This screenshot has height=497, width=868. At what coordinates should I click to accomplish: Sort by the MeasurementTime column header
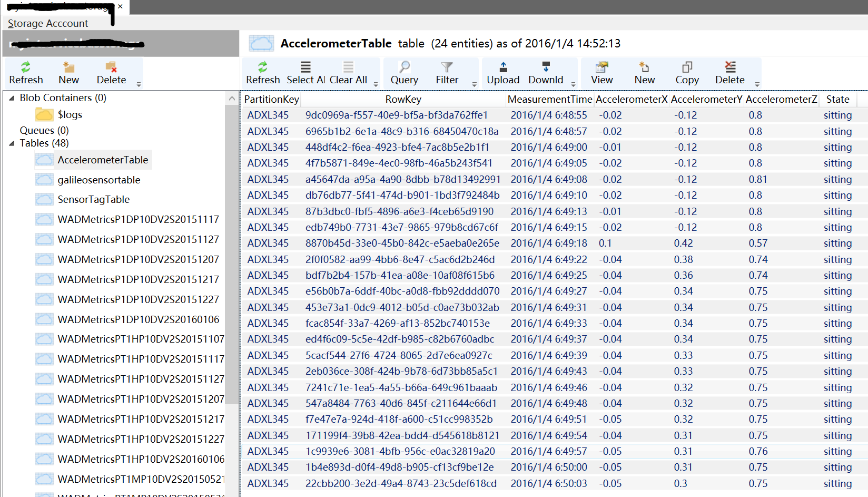pos(549,99)
